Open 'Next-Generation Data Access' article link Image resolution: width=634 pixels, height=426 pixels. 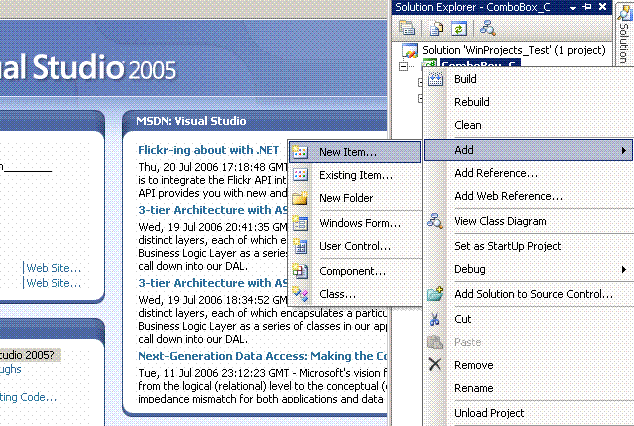(263, 356)
